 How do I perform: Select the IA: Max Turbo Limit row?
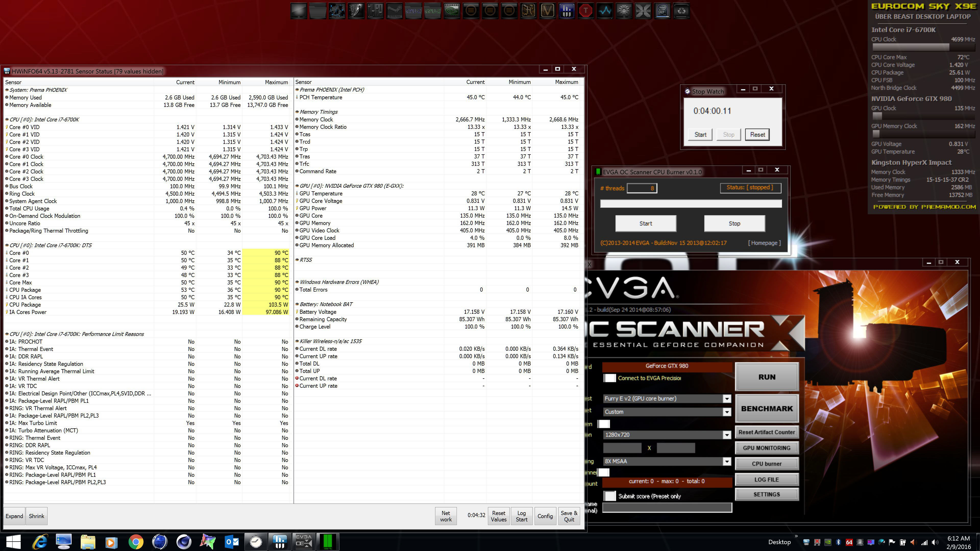point(147,423)
